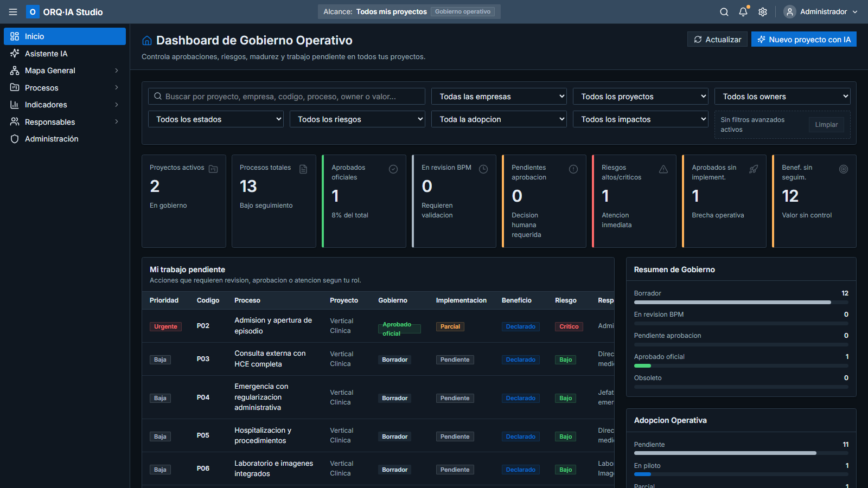Click the Borrador progress bar
The width and height of the screenshot is (868, 488).
coord(741,303)
